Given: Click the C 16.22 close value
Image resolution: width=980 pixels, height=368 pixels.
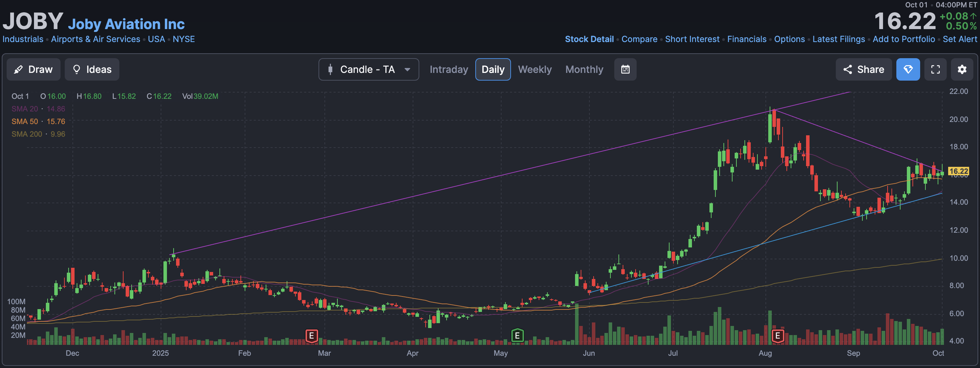Looking at the screenshot, I should [159, 96].
